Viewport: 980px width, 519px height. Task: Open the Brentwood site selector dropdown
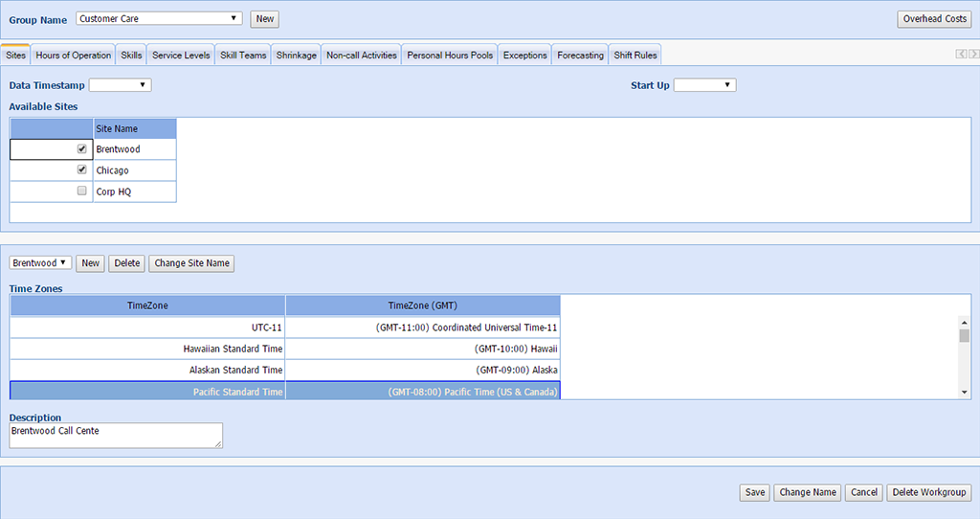click(x=40, y=263)
